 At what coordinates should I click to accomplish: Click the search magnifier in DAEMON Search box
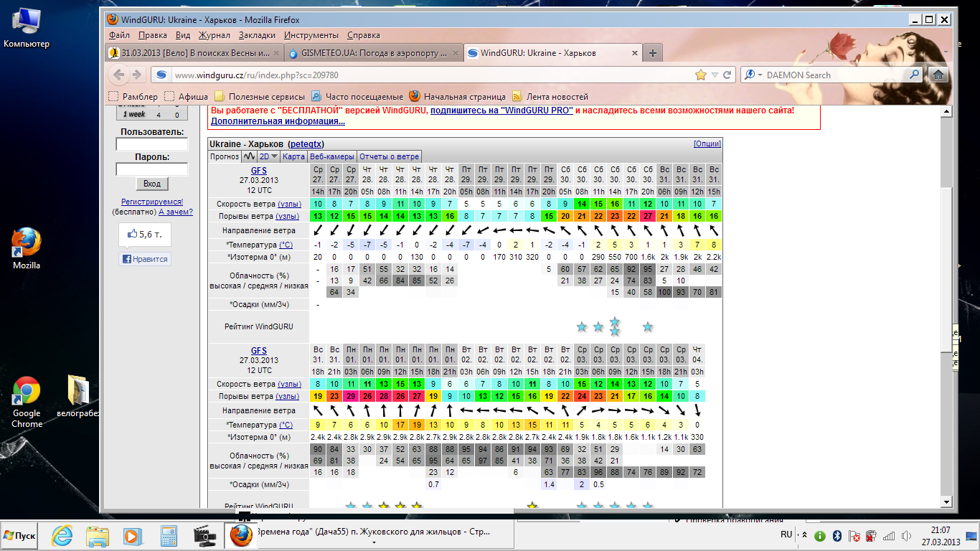point(915,75)
